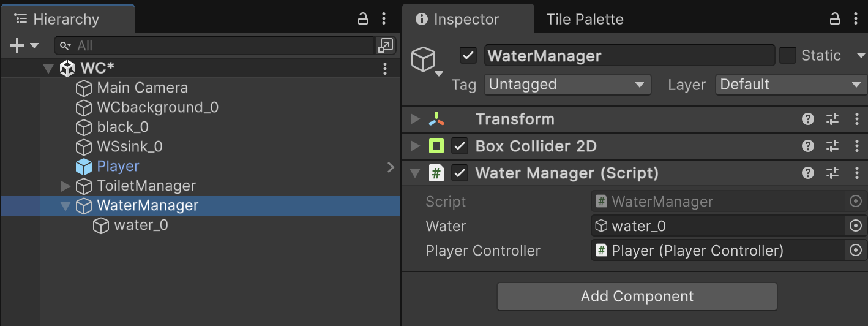Open Water Manager script context menu

point(856,173)
